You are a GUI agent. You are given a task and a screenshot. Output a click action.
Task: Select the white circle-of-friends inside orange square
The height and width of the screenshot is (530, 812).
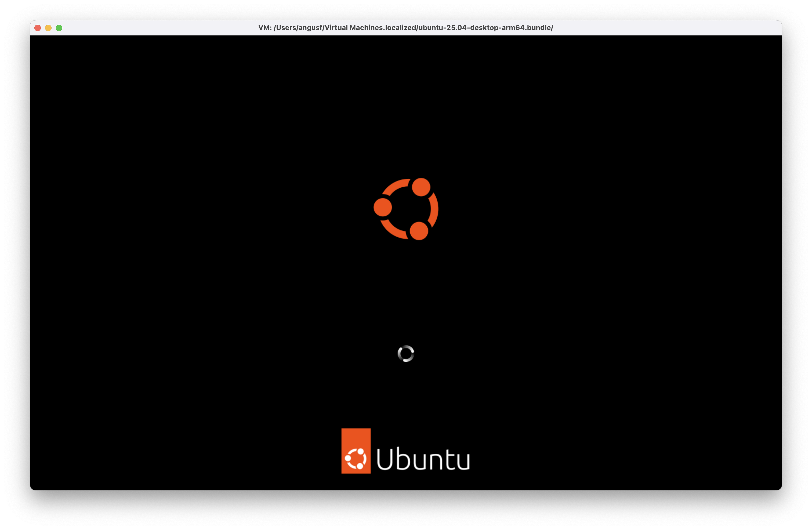pos(356,459)
